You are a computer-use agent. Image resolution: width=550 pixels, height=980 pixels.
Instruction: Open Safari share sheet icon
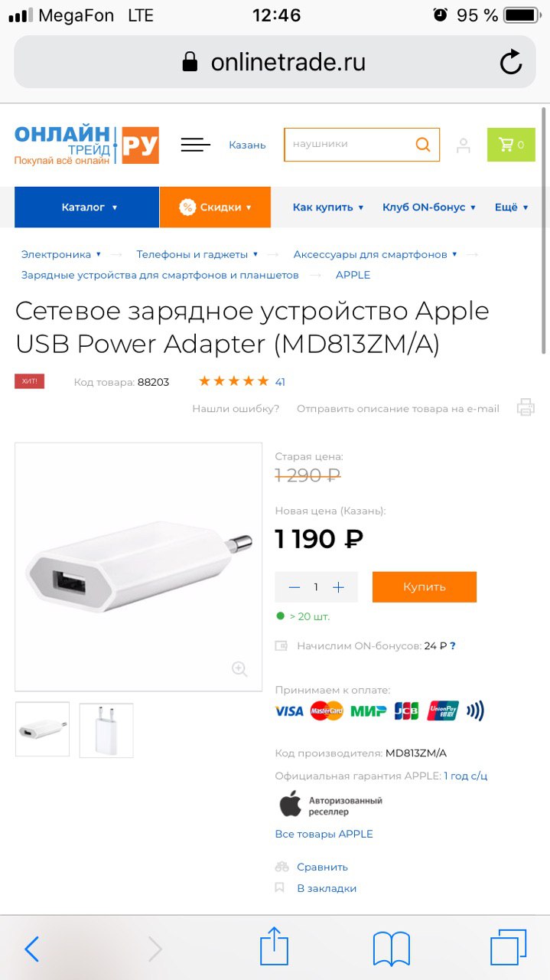(x=274, y=946)
